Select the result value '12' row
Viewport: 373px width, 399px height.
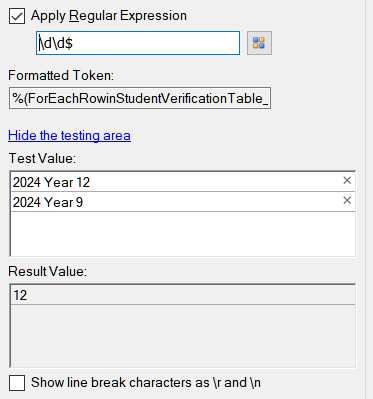pos(183,295)
